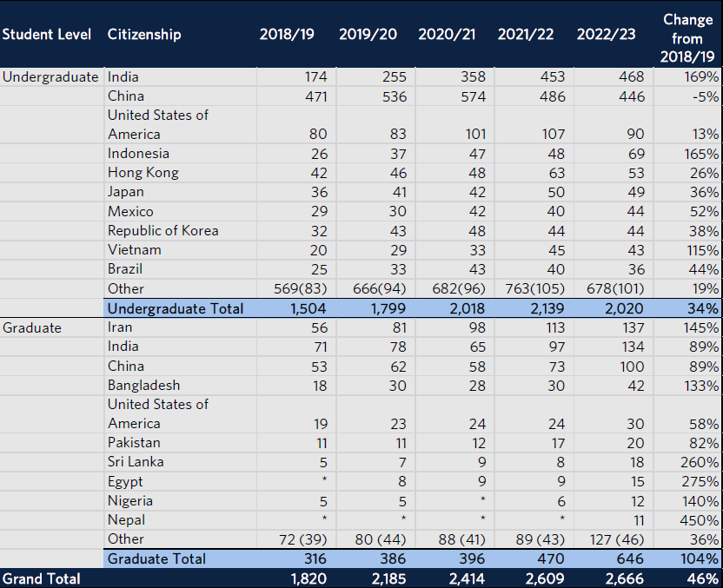Select value 72 (39) in graduate Other row
The image size is (723, 588).
coord(303,539)
